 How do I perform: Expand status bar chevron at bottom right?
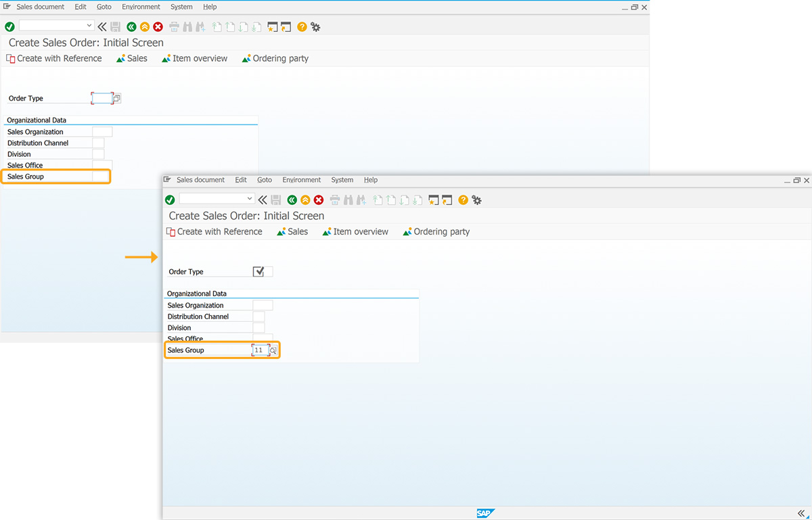point(803,513)
